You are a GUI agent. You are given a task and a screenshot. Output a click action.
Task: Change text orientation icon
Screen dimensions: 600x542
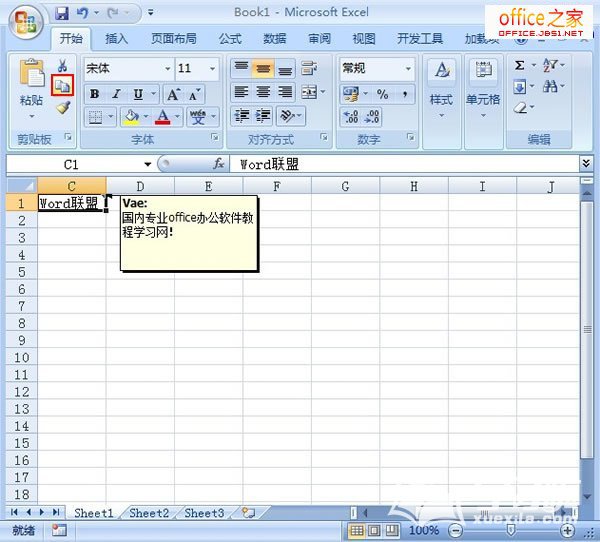288,116
